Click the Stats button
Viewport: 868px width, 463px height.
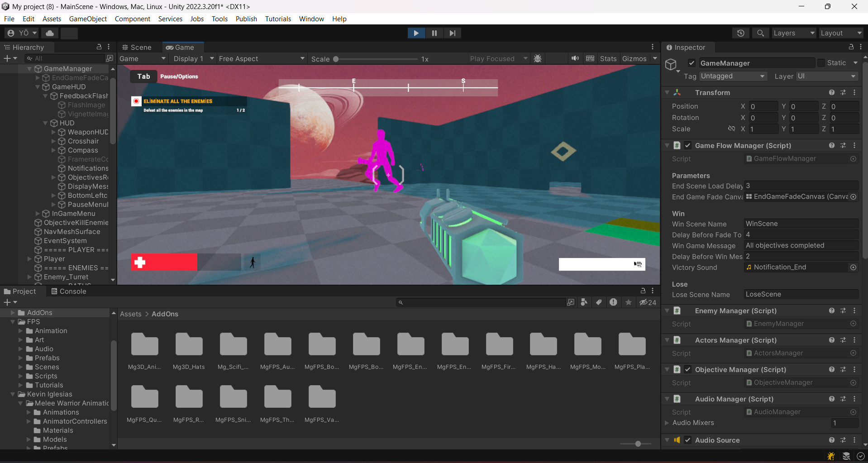[608, 58]
